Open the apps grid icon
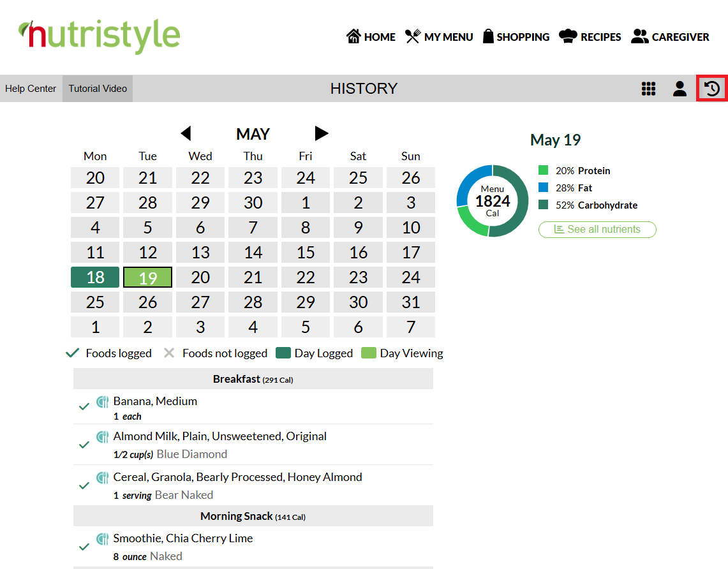This screenshot has width=728, height=569. coord(648,88)
